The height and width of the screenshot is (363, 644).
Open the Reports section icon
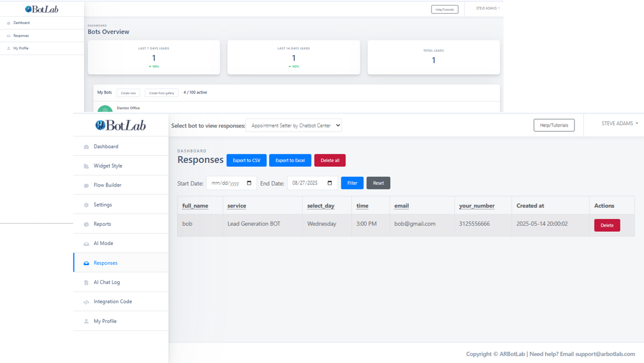point(86,224)
